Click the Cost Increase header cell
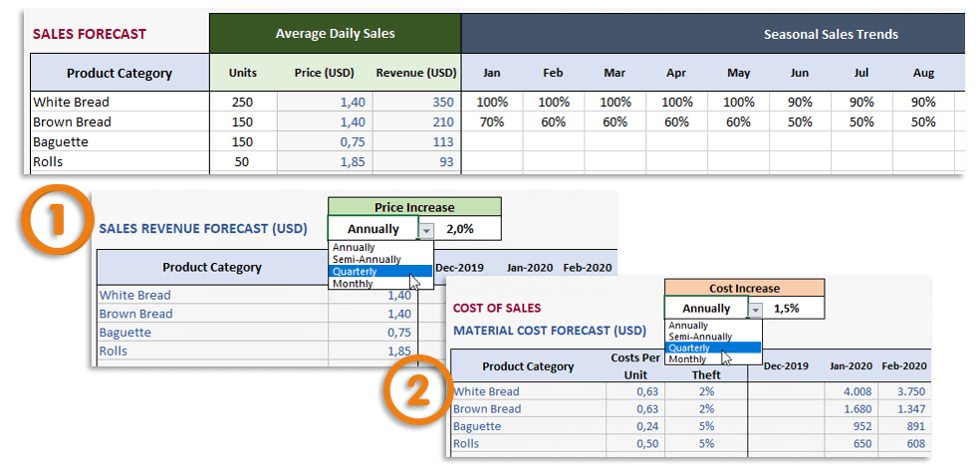The width and height of the screenshot is (980, 468). (x=744, y=288)
